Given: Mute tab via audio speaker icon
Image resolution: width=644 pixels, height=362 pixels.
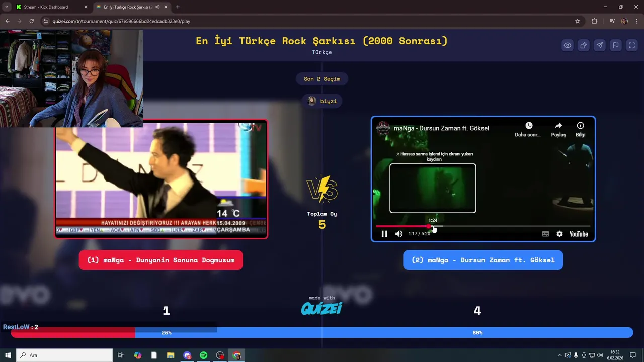Looking at the screenshot, I should pos(157,7).
